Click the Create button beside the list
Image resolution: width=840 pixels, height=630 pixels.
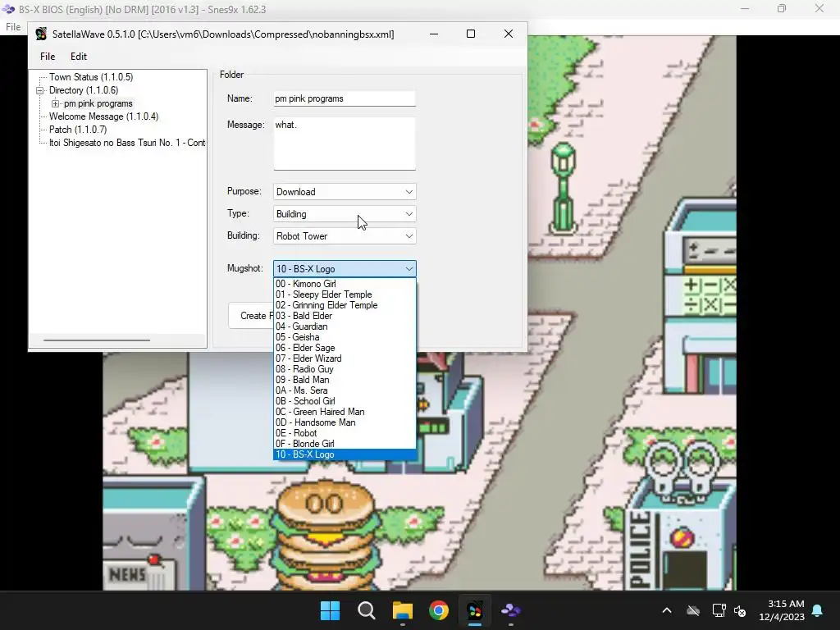click(x=251, y=316)
